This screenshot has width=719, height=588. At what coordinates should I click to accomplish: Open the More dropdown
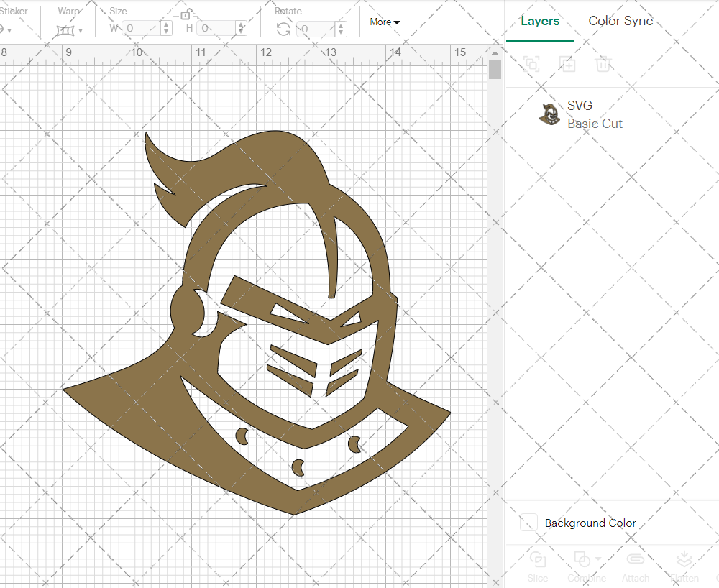[x=385, y=22]
